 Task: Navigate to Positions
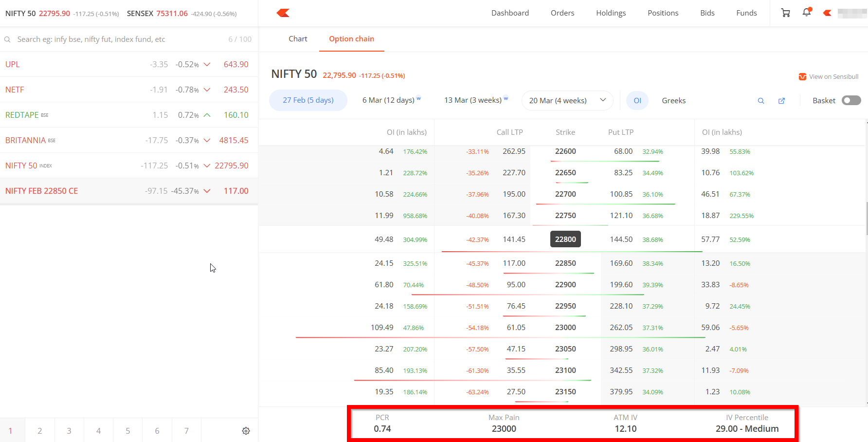click(663, 13)
